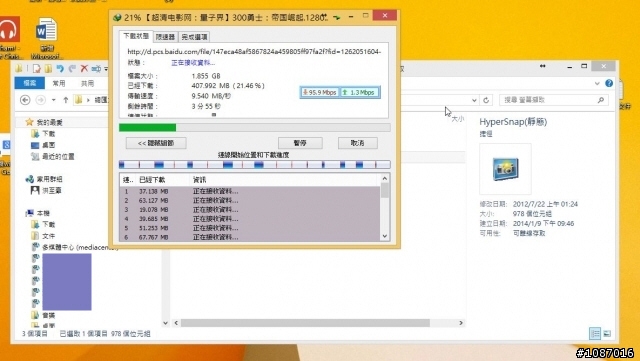
Task: Open 最近的位置 recent places in sidebar
Action: coord(53,156)
